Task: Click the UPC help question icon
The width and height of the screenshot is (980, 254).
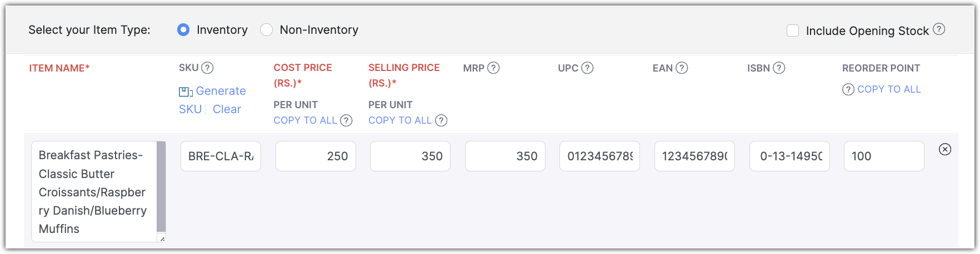Action: pyautogui.click(x=587, y=68)
